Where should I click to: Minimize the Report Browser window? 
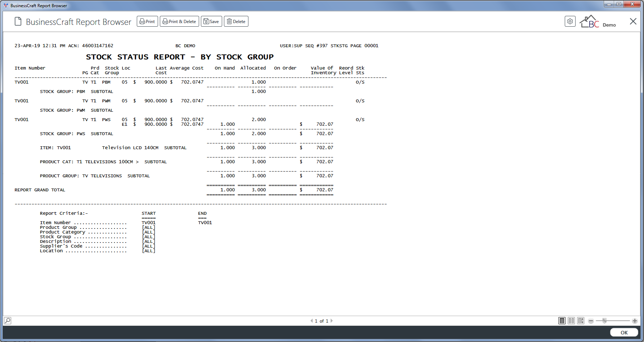609,4
